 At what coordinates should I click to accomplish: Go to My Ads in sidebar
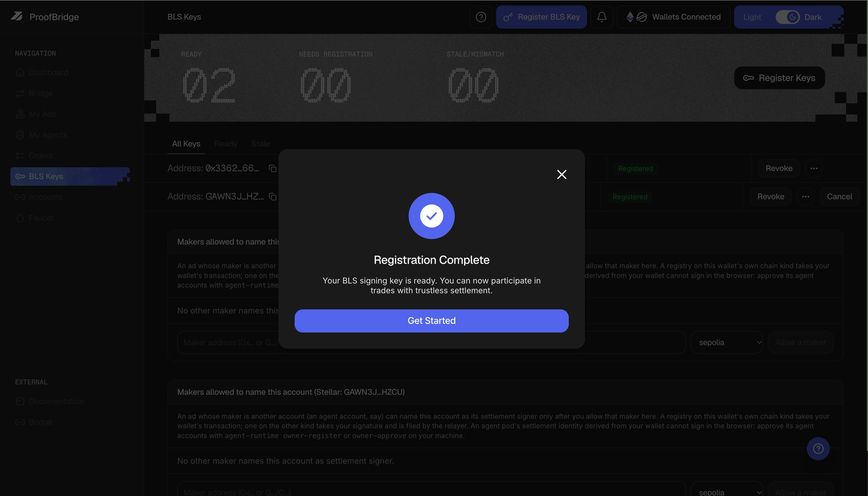point(42,114)
